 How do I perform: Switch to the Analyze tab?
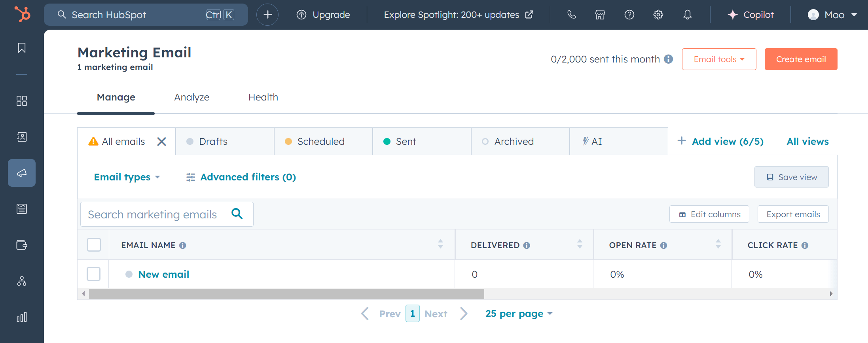[192, 97]
